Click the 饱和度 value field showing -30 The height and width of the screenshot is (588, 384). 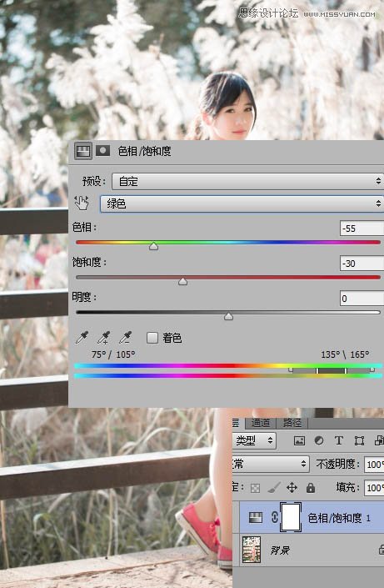pos(362,264)
